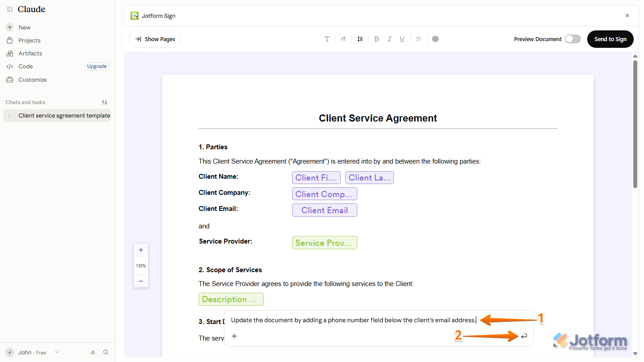Click the 135% zoom level indicator

[141, 265]
